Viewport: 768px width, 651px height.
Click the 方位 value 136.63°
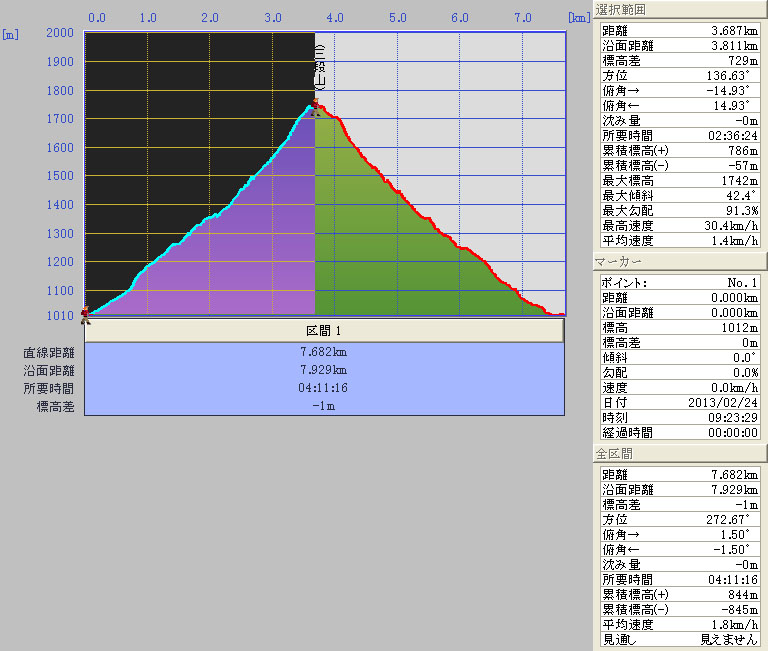pyautogui.click(x=728, y=76)
